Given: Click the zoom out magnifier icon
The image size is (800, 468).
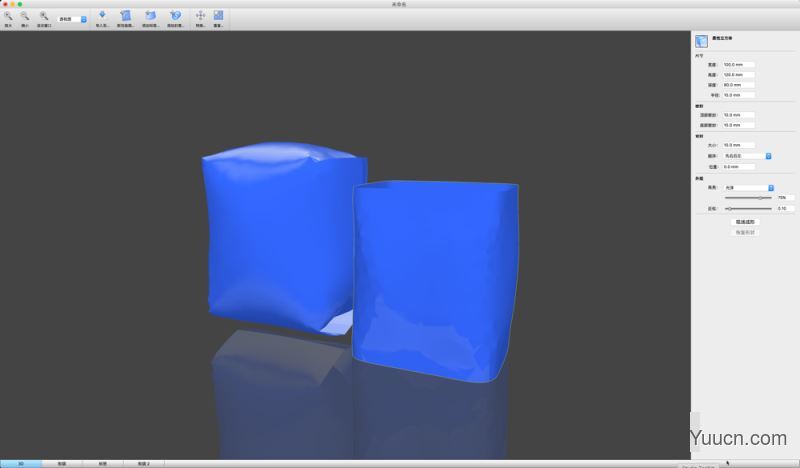Looking at the screenshot, I should [24, 16].
